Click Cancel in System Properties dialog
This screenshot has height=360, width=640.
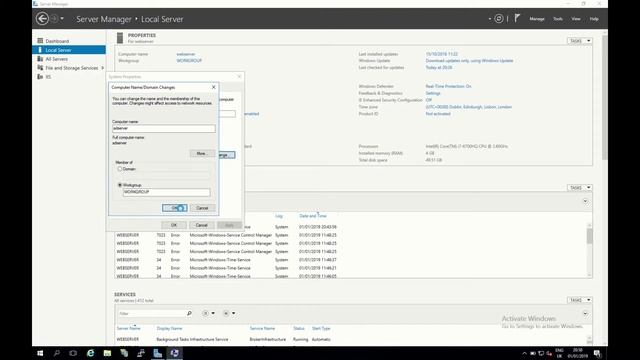[202, 225]
